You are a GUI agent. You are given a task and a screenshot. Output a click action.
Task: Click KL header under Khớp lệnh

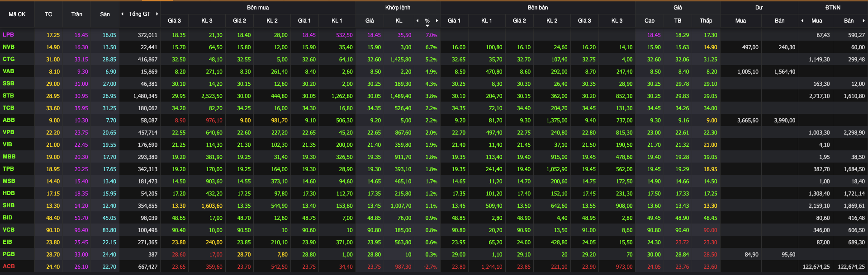pos(398,21)
